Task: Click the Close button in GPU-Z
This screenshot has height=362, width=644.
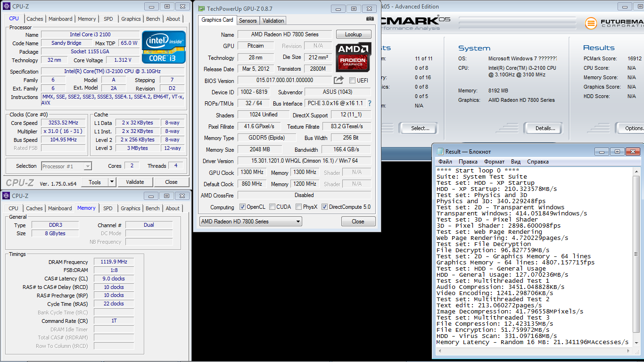Action: (x=358, y=222)
